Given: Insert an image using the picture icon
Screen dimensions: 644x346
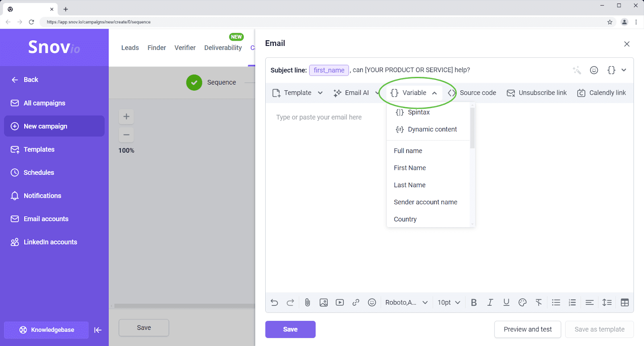Looking at the screenshot, I should (x=324, y=302).
